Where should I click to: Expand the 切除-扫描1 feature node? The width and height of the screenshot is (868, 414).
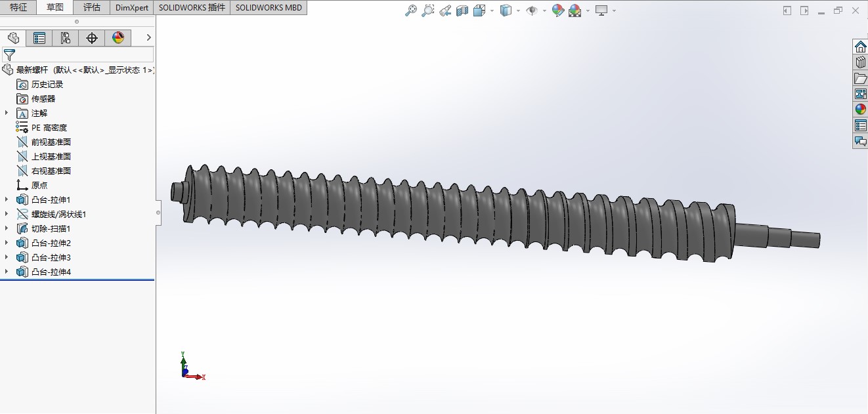point(7,228)
